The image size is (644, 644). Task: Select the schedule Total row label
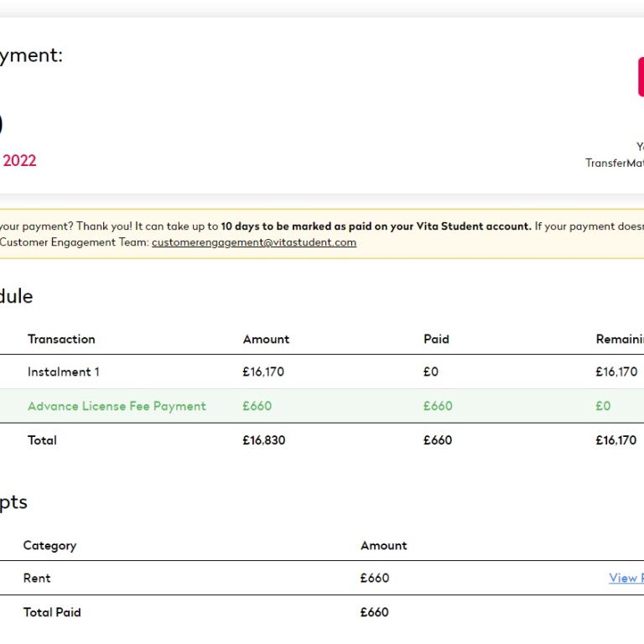(42, 440)
